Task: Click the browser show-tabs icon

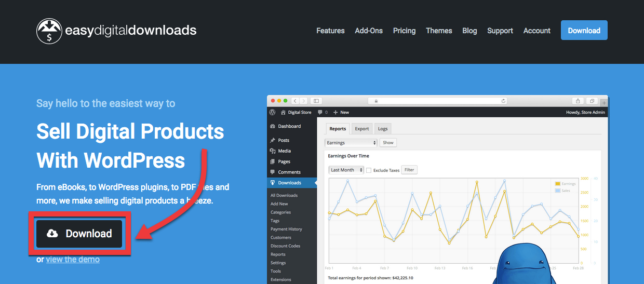Action: [592, 101]
